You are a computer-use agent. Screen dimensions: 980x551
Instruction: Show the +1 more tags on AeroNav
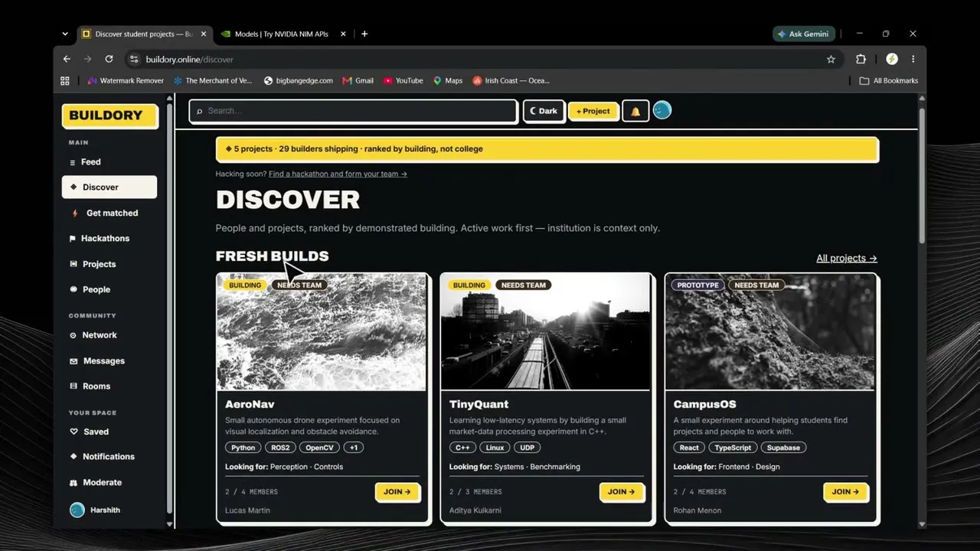point(353,448)
